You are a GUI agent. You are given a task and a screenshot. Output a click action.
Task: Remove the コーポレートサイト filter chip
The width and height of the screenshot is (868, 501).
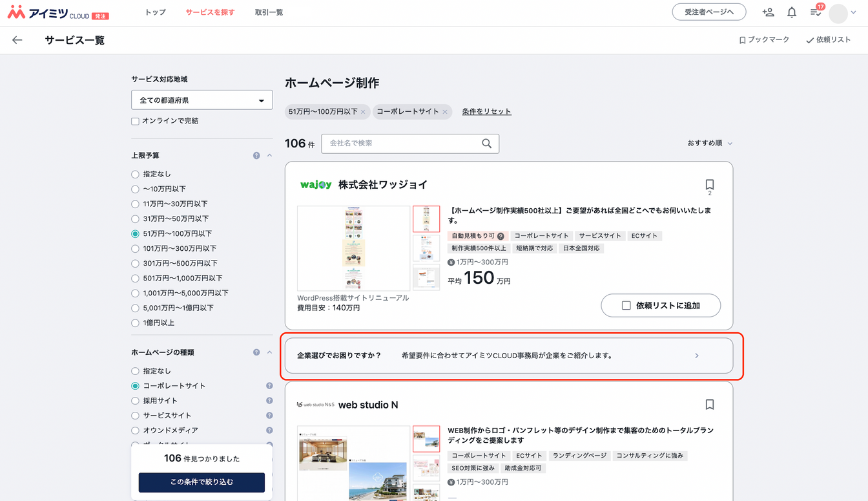445,112
